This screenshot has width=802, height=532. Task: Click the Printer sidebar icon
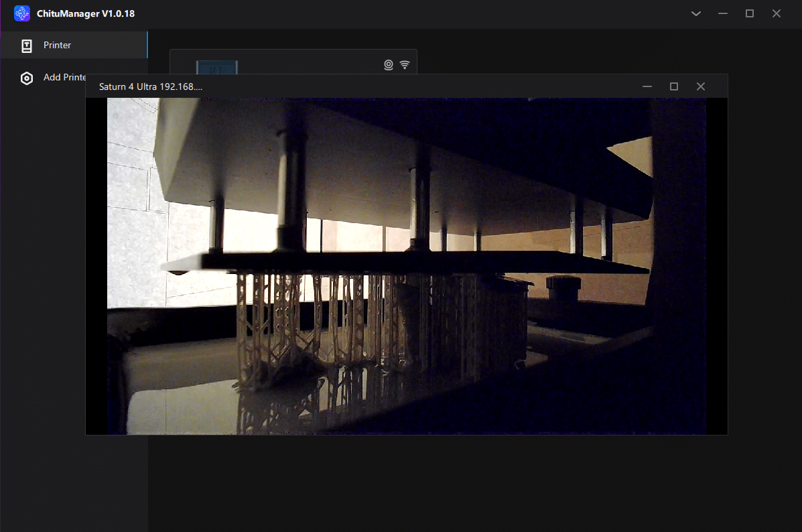[27, 46]
